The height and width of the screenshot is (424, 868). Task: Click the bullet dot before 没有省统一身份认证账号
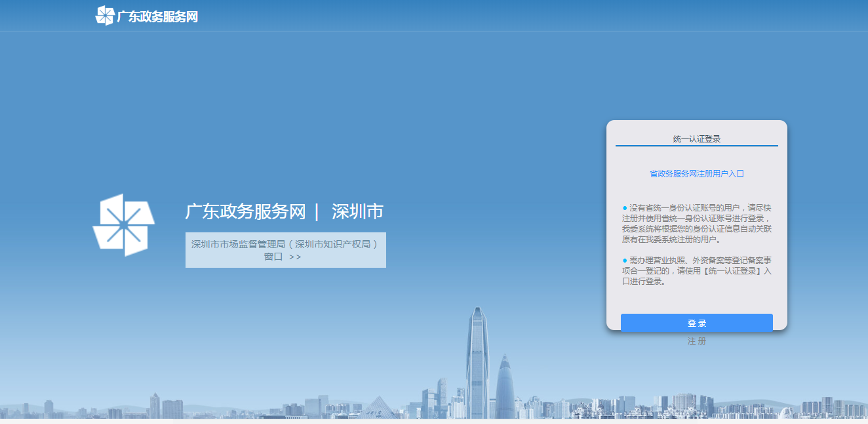(x=625, y=208)
